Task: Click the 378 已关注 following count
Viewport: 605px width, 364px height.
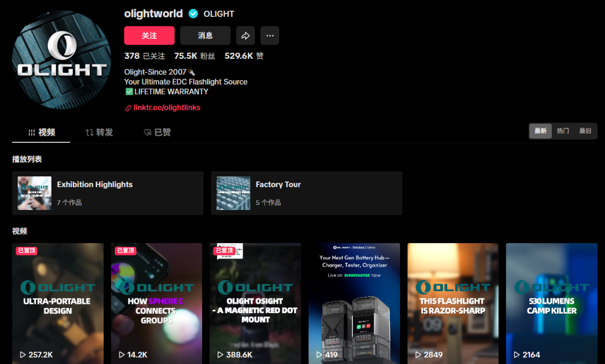Action: point(145,56)
